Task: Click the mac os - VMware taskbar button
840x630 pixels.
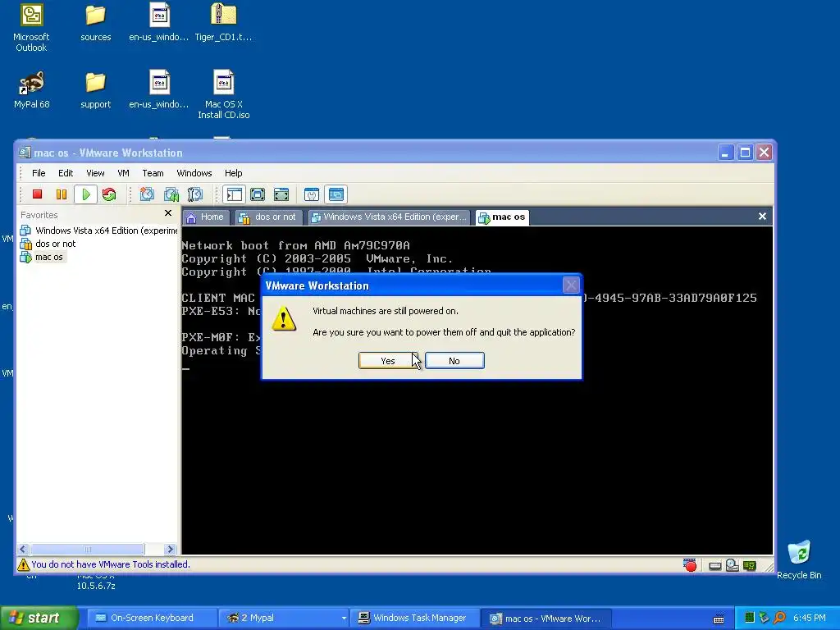Action: coord(545,618)
